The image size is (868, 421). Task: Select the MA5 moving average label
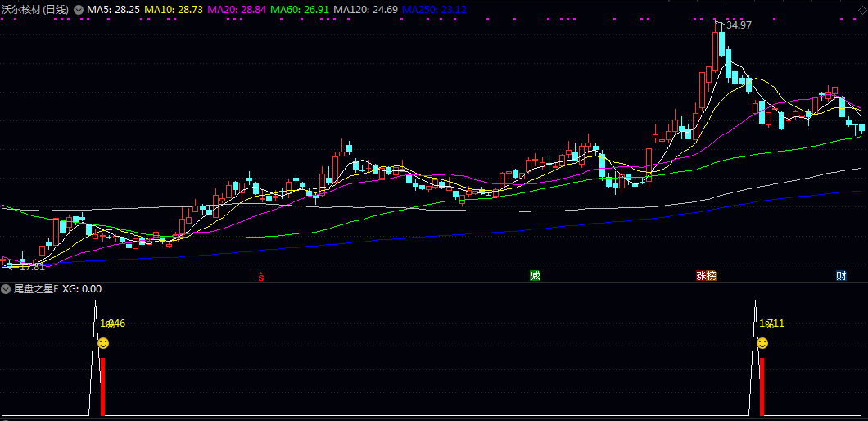(113, 9)
